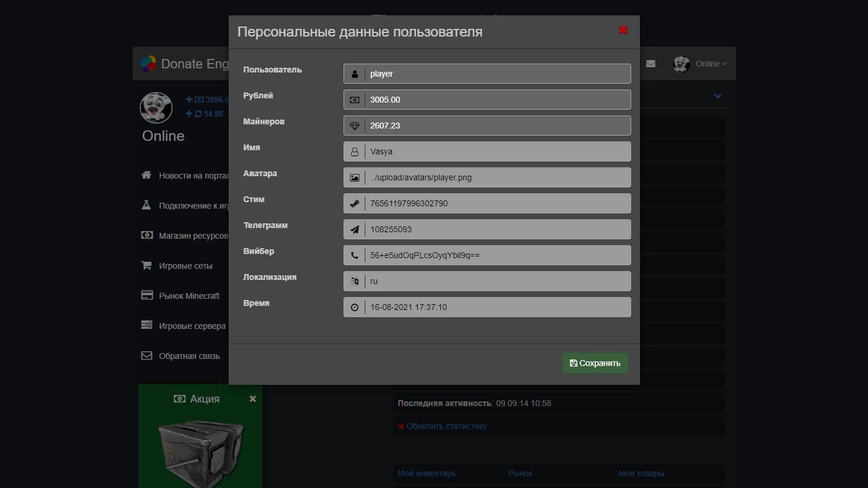Expand the blue chevron panel toggle
Image resolution: width=868 pixels, height=488 pixels.
tap(717, 96)
